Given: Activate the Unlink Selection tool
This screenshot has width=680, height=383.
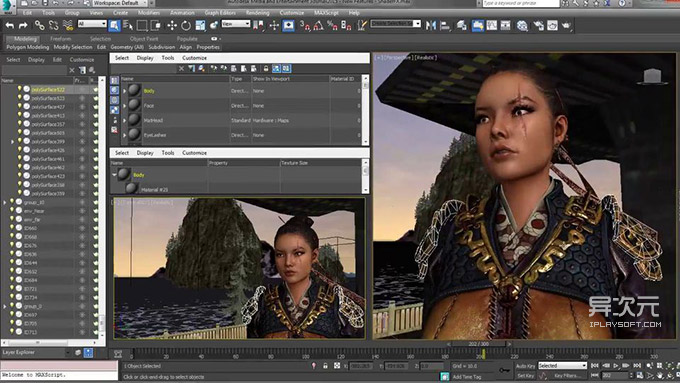Looking at the screenshot, I should (53, 26).
